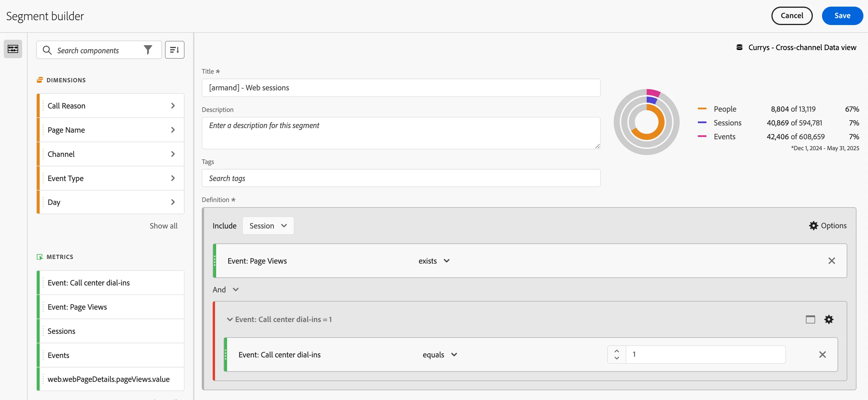Click the number stepper arrows for dial-ins value
Image resolution: width=868 pixels, height=400 pixels.
617,355
